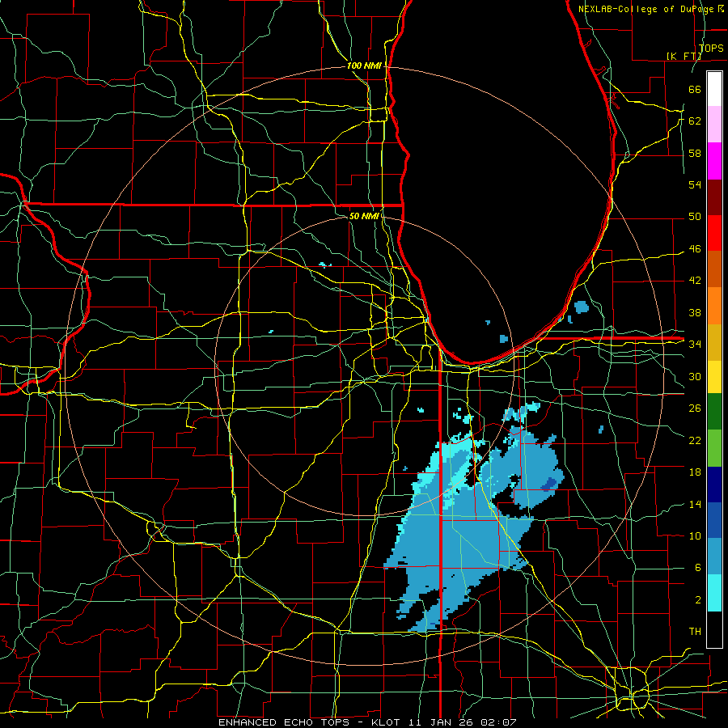Image resolution: width=728 pixels, height=728 pixels.
Task: Select the 58 legend value
Action: pos(695,153)
